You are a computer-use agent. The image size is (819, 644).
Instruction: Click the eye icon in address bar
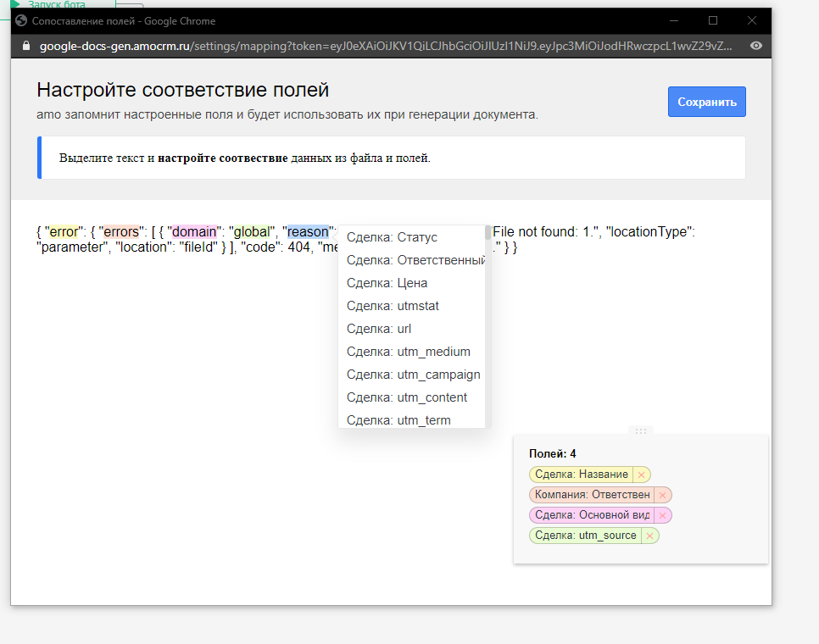[x=755, y=46]
